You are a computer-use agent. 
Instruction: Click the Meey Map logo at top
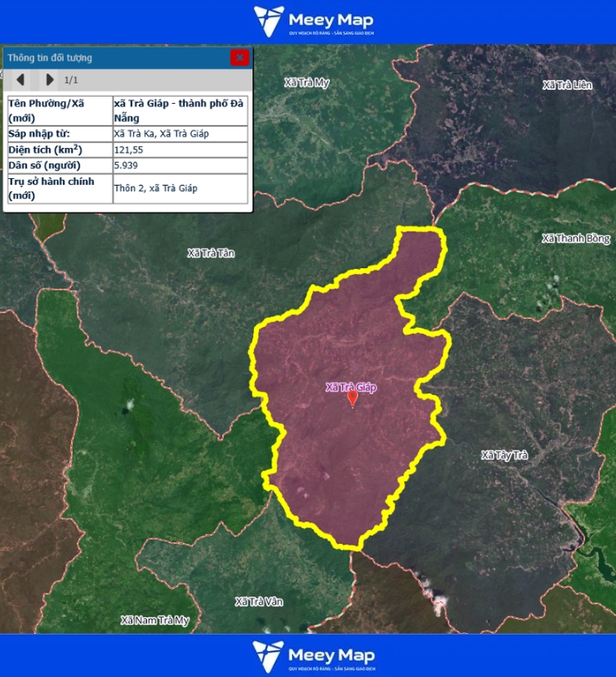(x=308, y=21)
